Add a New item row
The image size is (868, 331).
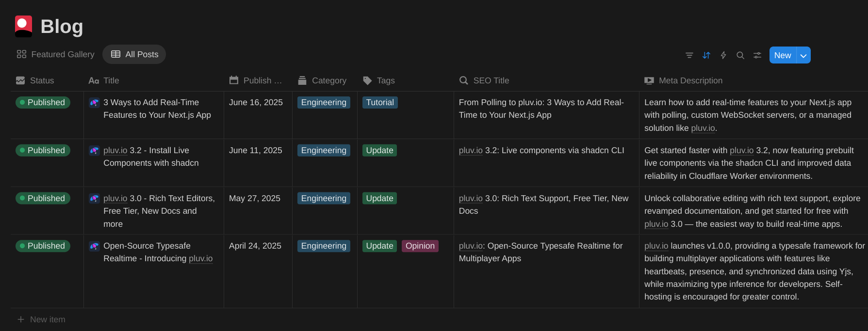tap(41, 319)
